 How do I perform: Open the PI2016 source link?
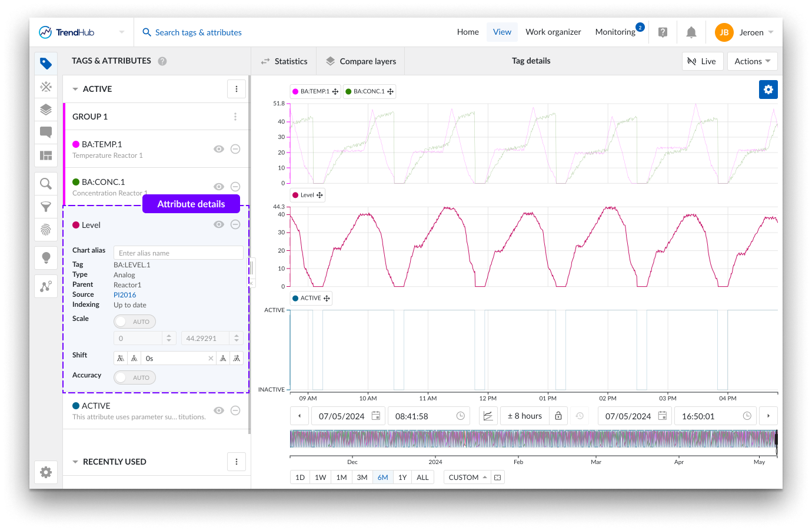point(125,295)
